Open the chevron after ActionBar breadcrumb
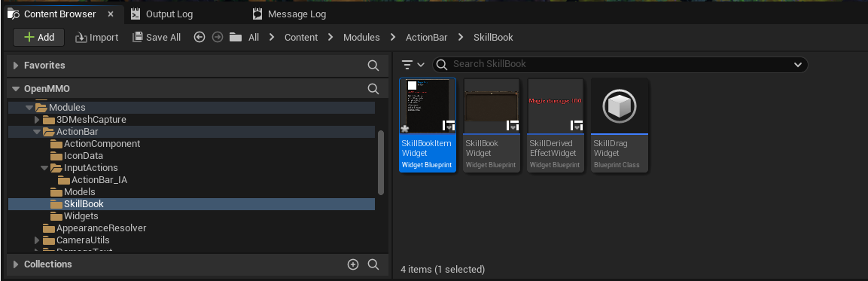The image size is (868, 281). (460, 37)
